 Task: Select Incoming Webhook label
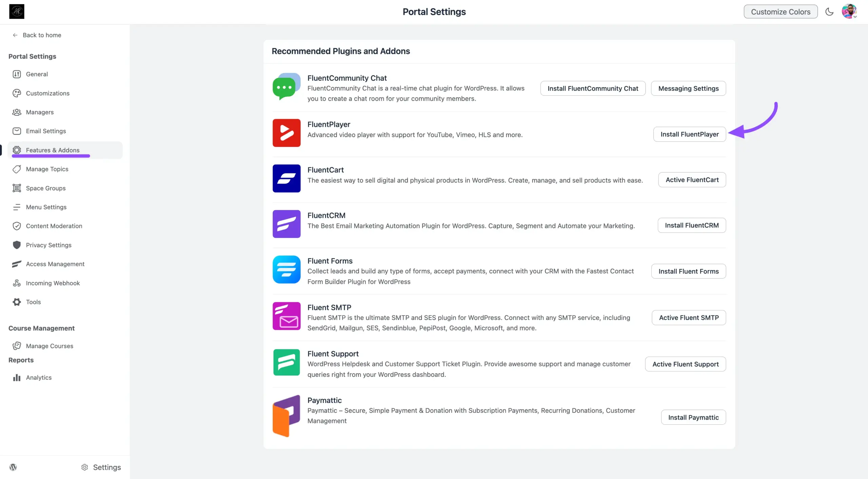(53, 283)
